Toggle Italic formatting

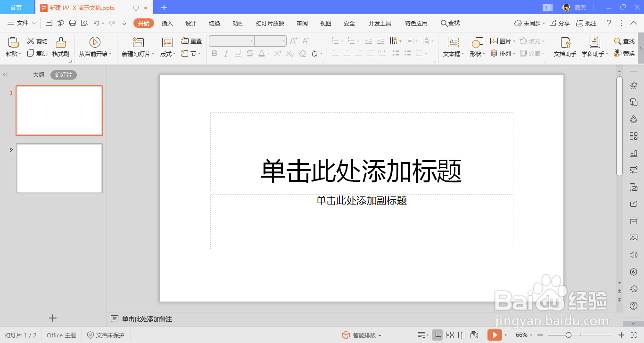(x=226, y=53)
